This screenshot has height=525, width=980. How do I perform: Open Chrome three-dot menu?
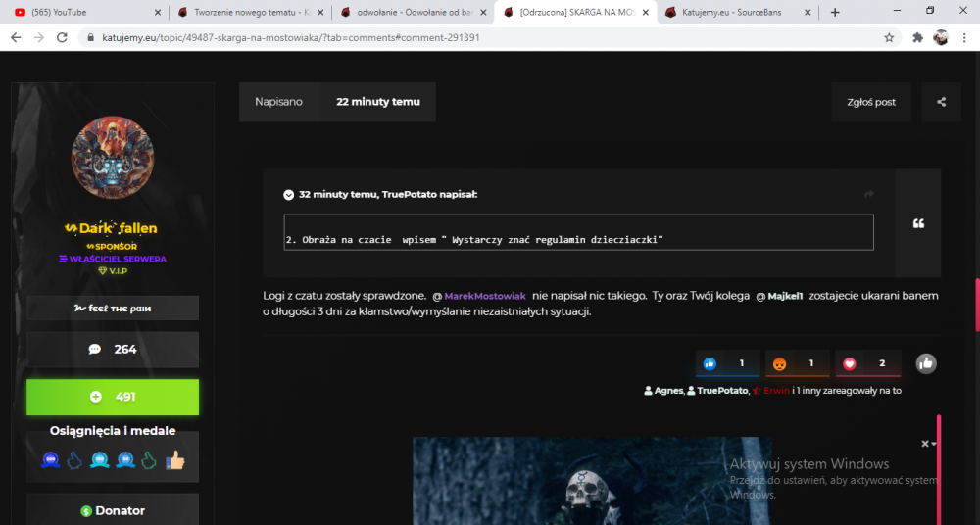coord(964,37)
